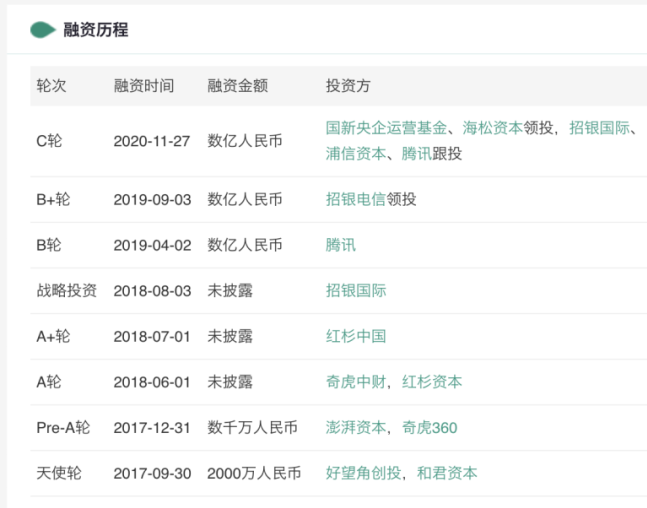Click the 融资时间 column header
Image resolution: width=647 pixels, height=508 pixels.
point(144,86)
